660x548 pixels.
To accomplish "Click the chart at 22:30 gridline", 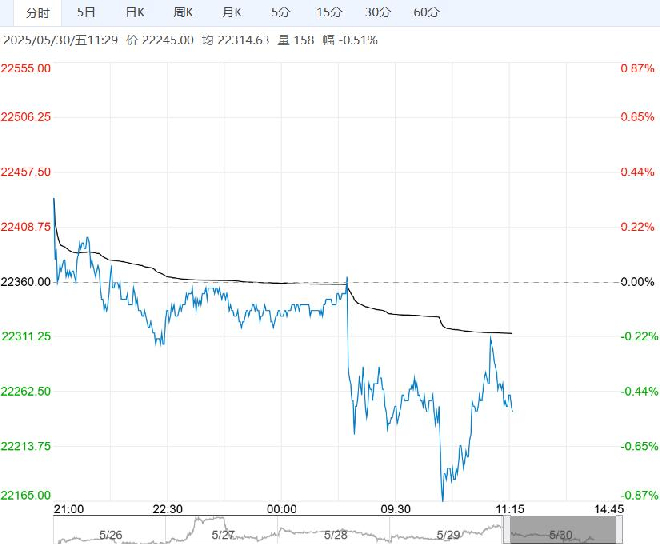I will 167,282.
